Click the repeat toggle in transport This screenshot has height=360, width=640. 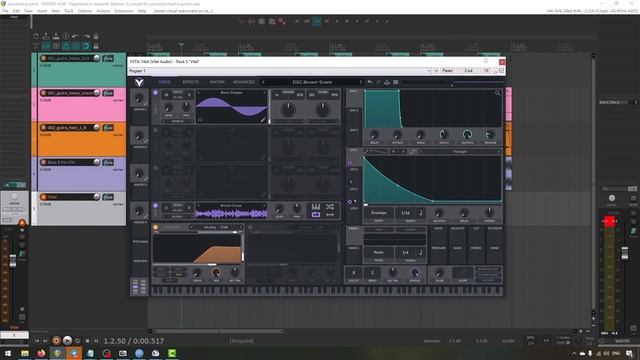77,340
